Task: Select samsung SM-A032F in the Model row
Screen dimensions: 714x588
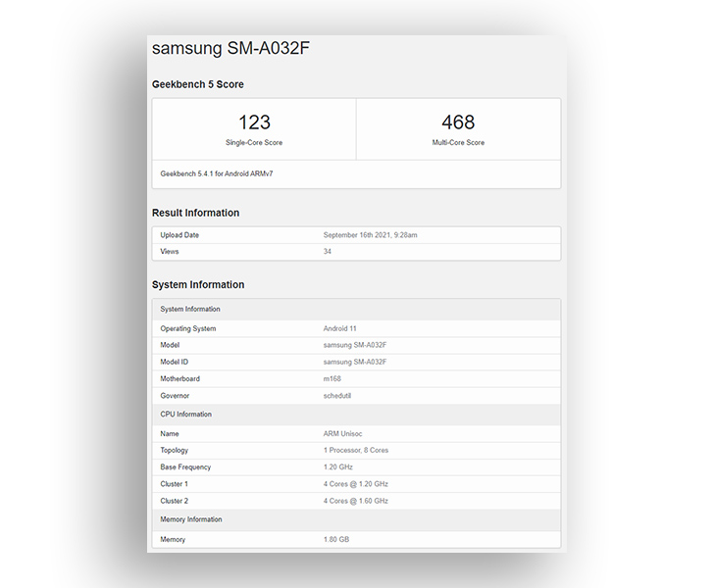Action: (355, 345)
